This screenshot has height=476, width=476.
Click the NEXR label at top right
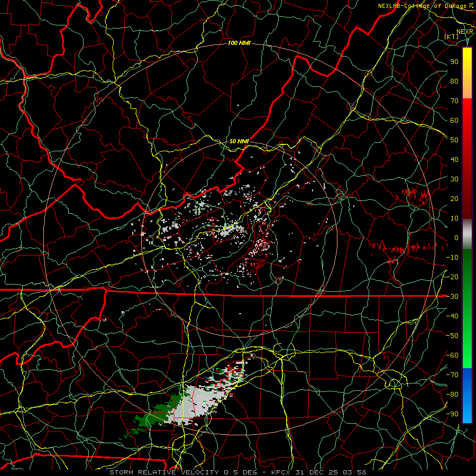click(x=465, y=32)
